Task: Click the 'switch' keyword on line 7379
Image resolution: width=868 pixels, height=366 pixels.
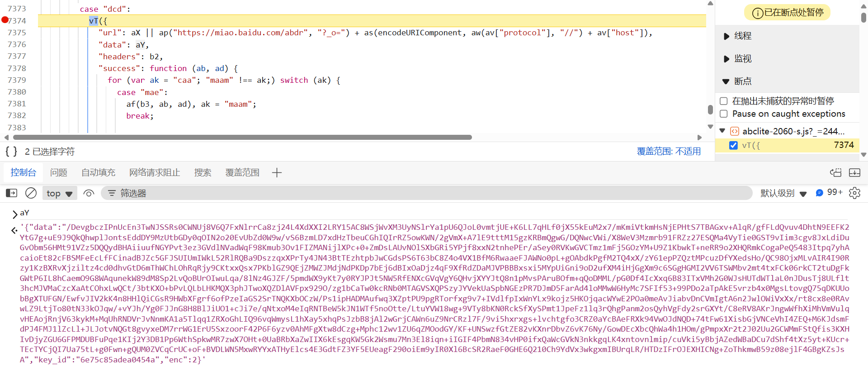Action: point(294,80)
